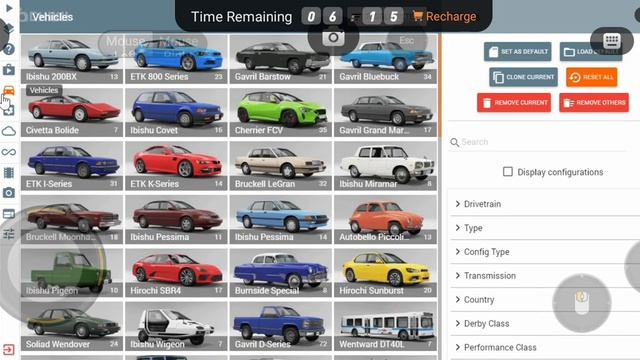This screenshot has height=360, width=640.
Task: Select the Burnside Special vehicle
Action: pos(281,273)
